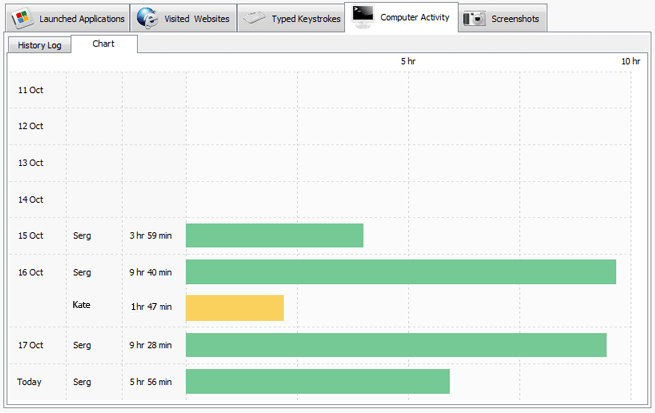Viewport: 655px width, 413px height.
Task: Switch to the History Log sub-tab
Action: coord(39,45)
